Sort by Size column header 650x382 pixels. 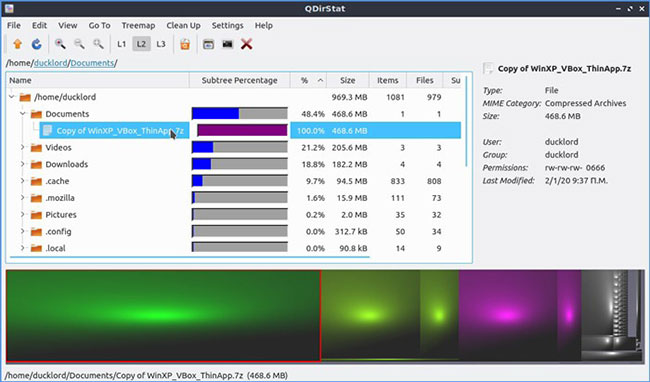click(x=347, y=80)
